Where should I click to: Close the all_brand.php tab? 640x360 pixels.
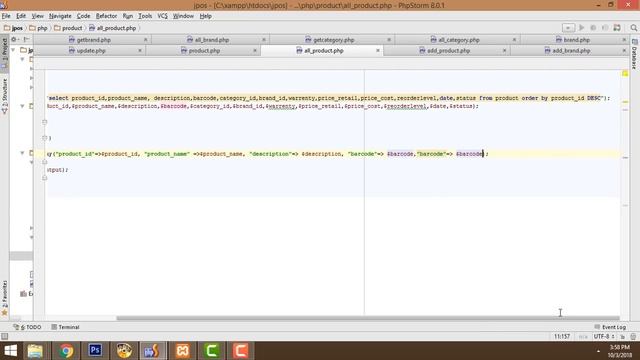click(x=264, y=40)
